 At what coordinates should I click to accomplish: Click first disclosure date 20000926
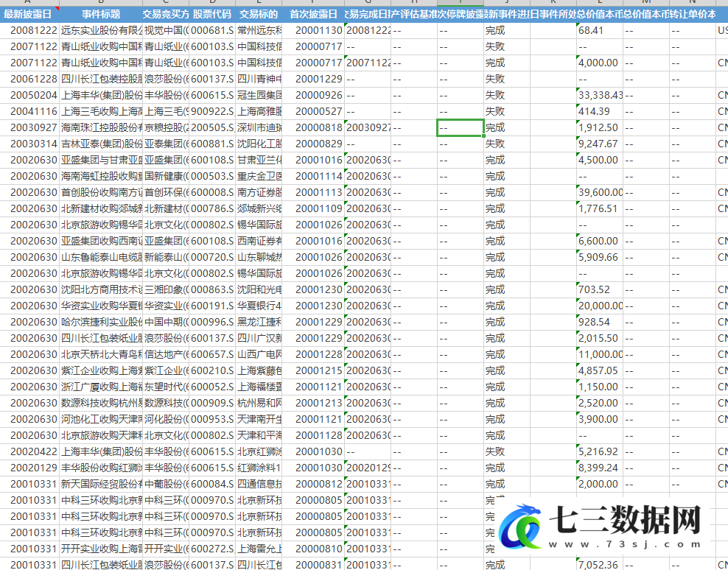(x=313, y=95)
